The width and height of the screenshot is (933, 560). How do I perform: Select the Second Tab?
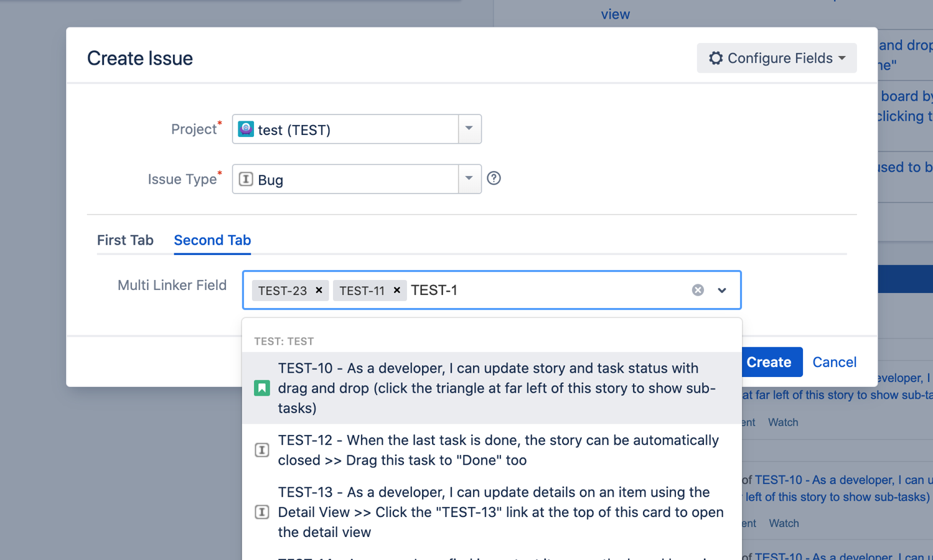pyautogui.click(x=212, y=240)
